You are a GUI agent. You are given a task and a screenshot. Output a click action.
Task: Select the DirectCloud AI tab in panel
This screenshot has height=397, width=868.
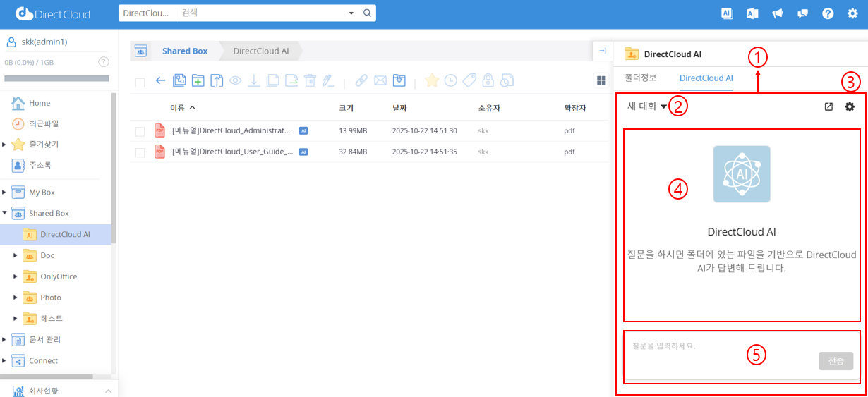click(706, 78)
